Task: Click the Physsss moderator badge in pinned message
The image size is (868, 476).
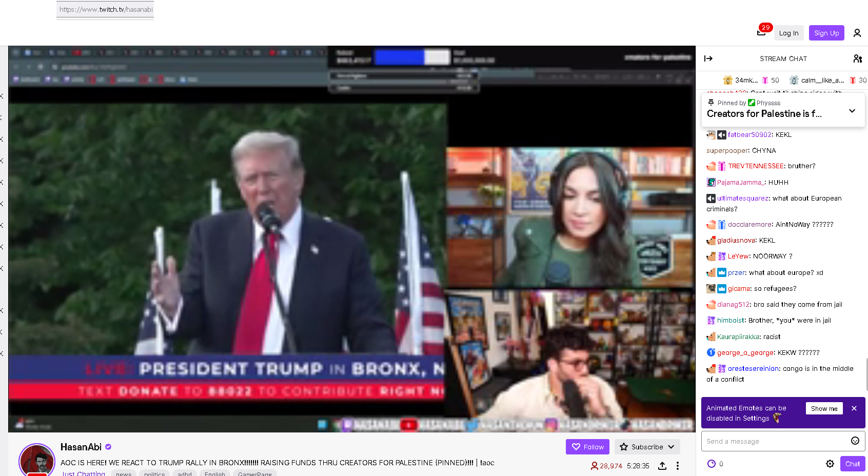Action: (x=752, y=103)
